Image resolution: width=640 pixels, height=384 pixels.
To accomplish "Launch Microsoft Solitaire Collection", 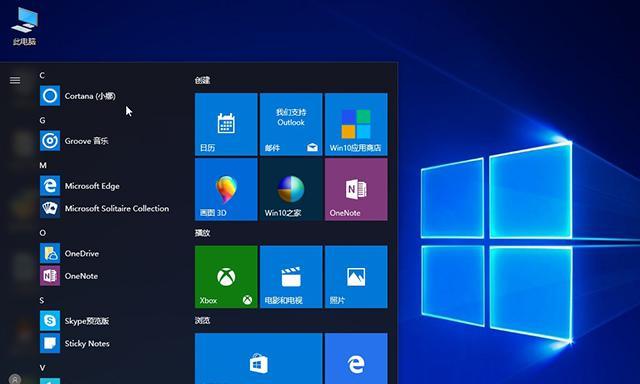I will pos(104,208).
